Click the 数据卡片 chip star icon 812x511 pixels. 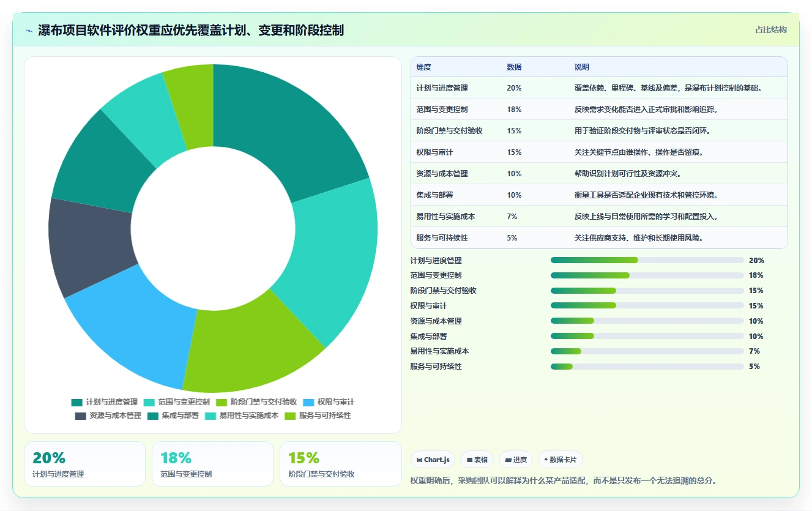tap(546, 460)
